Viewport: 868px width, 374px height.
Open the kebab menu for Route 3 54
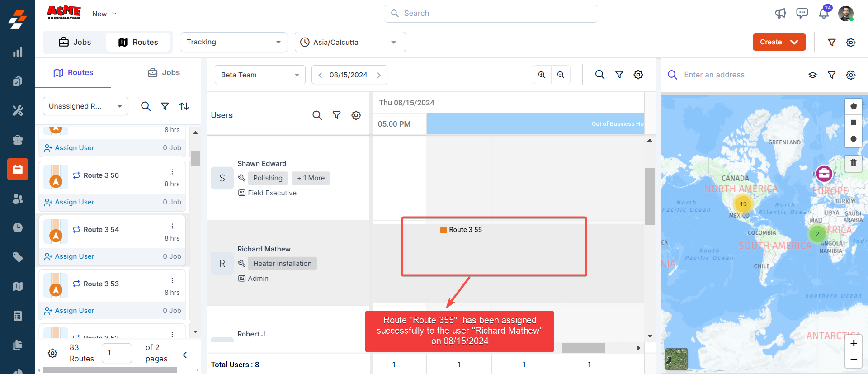click(172, 226)
